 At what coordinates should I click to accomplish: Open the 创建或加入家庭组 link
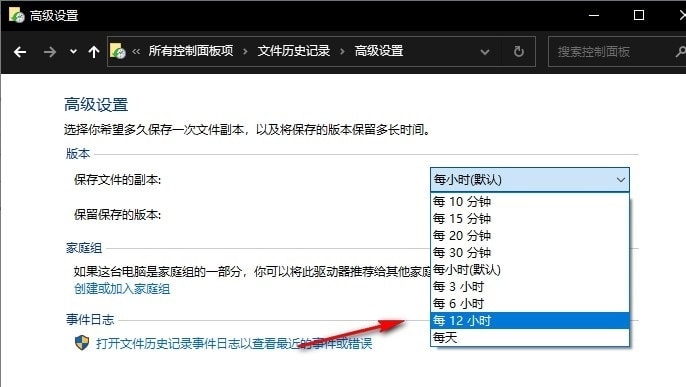[122, 289]
